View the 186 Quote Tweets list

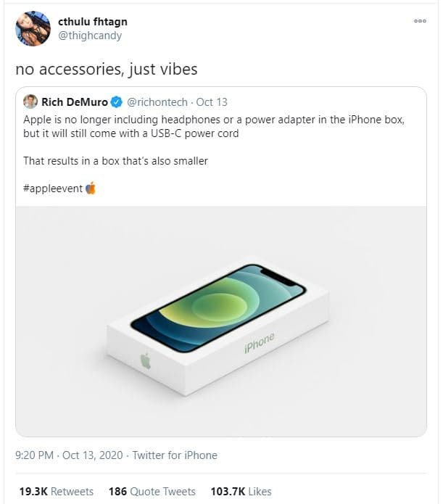point(152,491)
